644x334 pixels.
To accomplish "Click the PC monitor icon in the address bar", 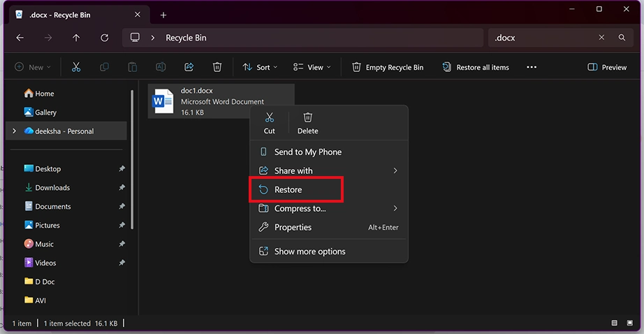I will (x=135, y=38).
